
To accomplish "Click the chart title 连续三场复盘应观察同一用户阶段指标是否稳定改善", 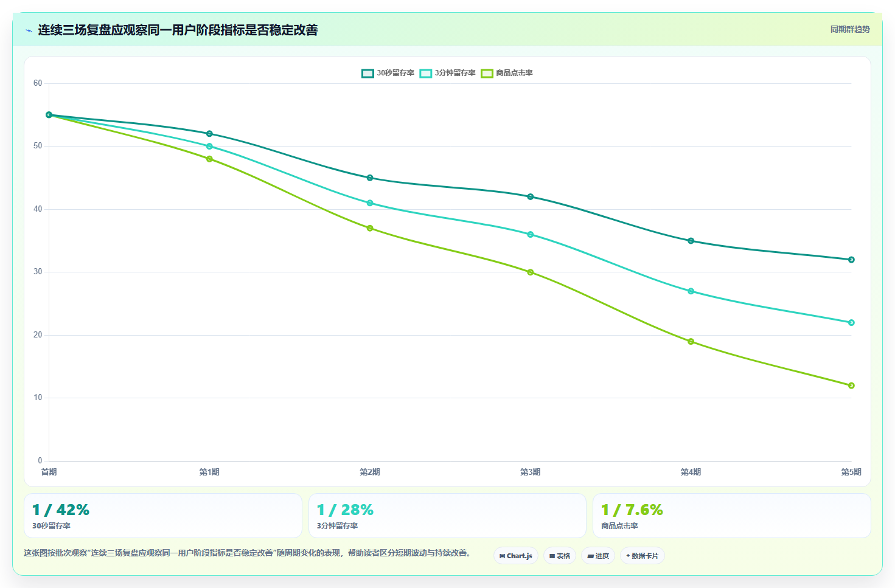I will pos(178,30).
